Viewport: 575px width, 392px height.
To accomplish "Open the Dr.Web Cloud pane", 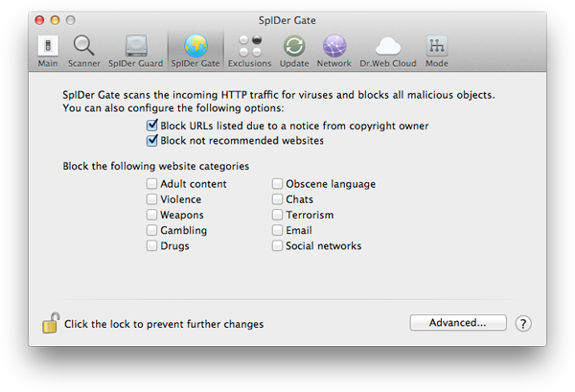I will point(388,52).
